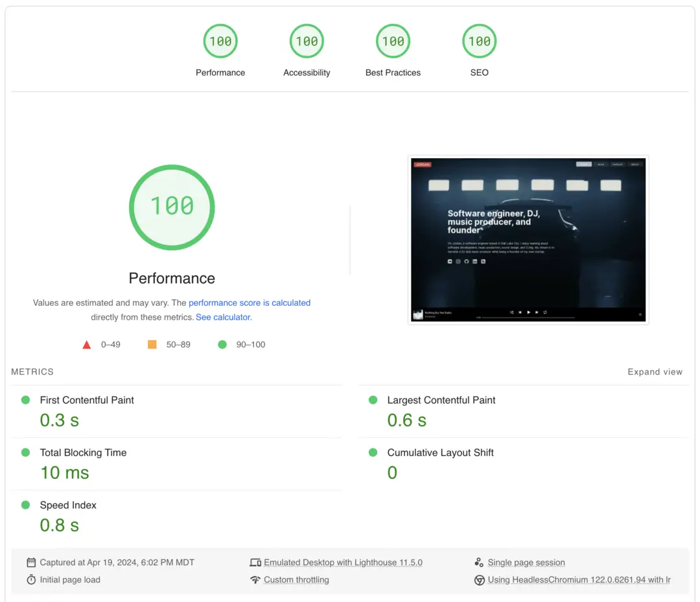Click the 'SEO' label under its gauge
Viewport: 700px width, 602px height.
tap(479, 73)
